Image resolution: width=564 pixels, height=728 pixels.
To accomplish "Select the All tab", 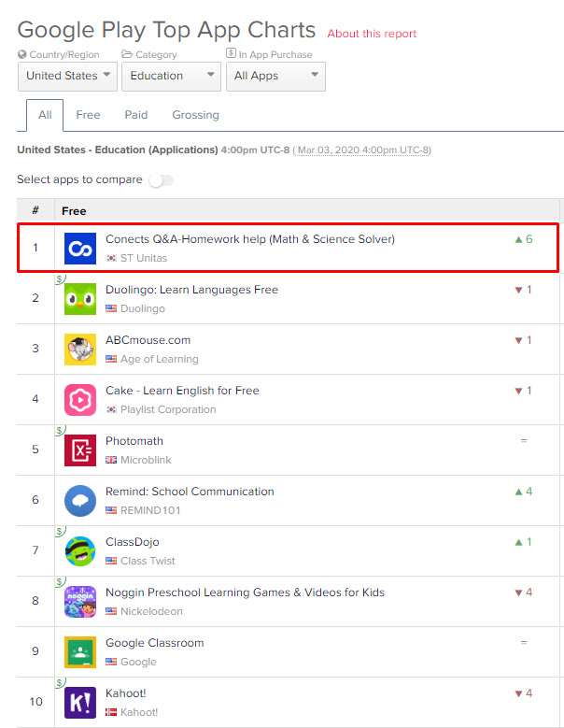I will pos(45,115).
